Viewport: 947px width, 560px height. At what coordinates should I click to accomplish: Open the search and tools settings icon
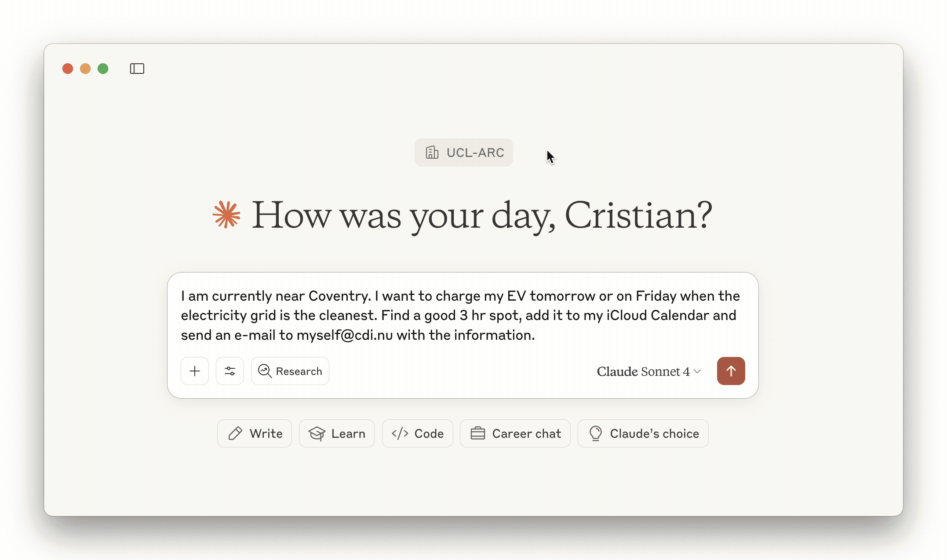click(230, 371)
